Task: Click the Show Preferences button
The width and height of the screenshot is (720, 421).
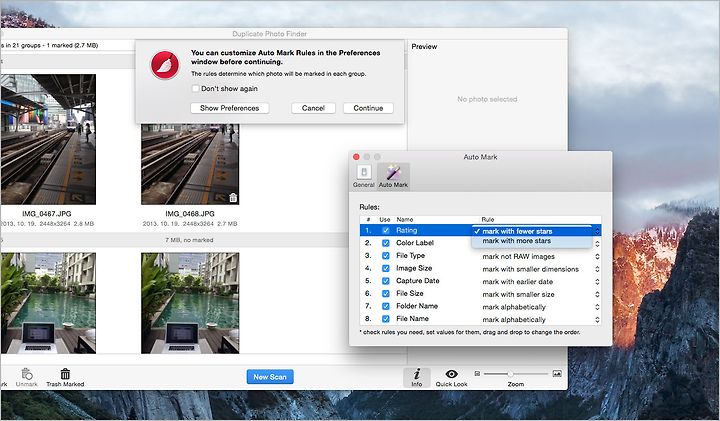Action: (230, 108)
